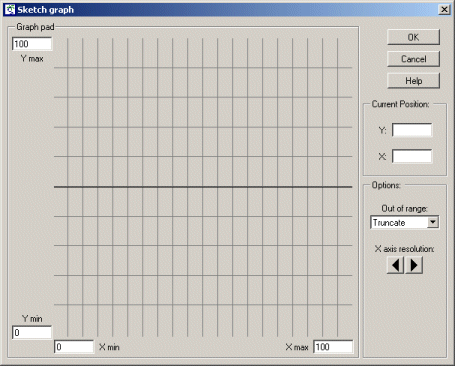This screenshot has width=455, height=366.
Task: Open the Out of range dropdown arrow
Action: [433, 222]
